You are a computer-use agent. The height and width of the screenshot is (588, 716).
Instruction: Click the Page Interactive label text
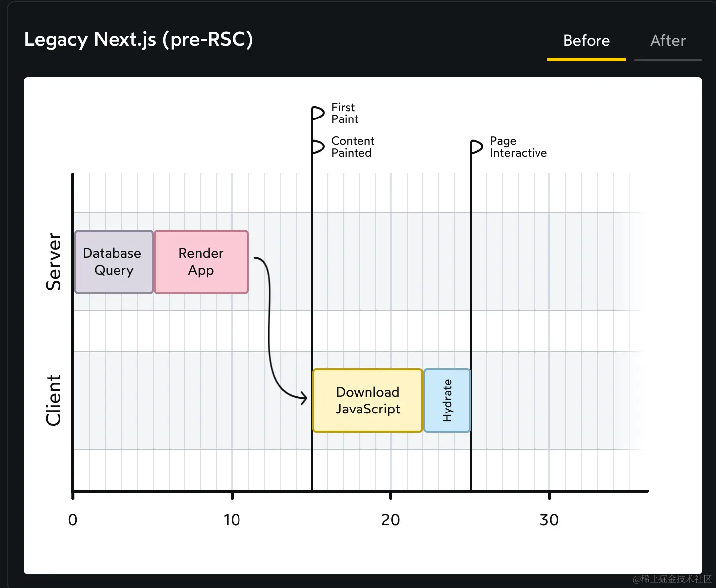(518, 147)
